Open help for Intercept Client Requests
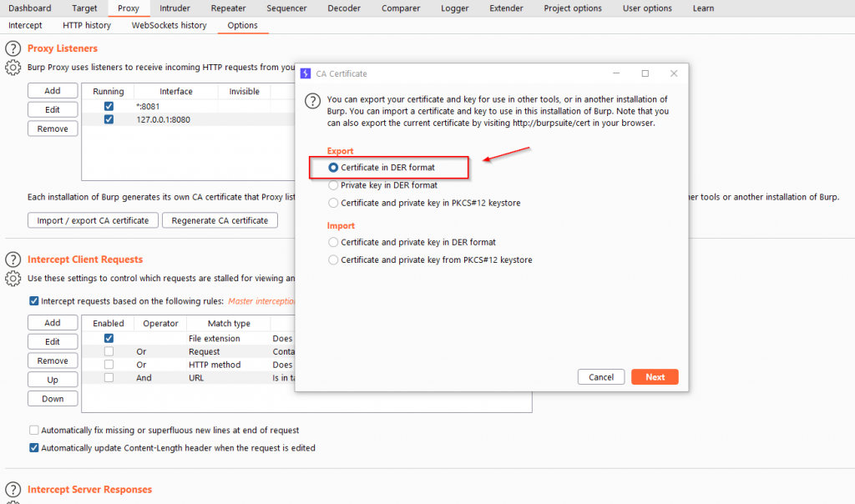The width and height of the screenshot is (855, 504). pos(13,260)
